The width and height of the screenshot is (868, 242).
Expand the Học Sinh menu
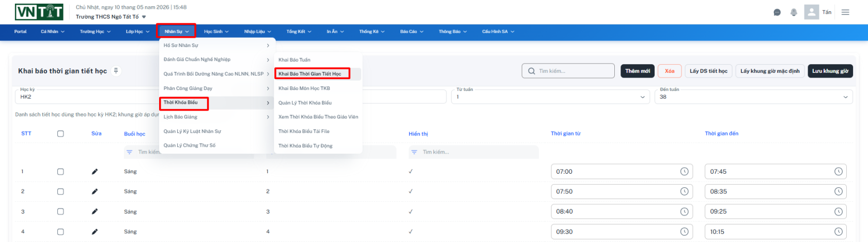pyautogui.click(x=216, y=32)
